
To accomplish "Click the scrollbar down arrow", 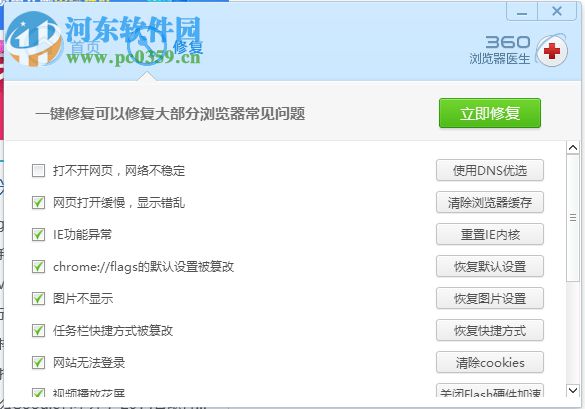I will [573, 390].
